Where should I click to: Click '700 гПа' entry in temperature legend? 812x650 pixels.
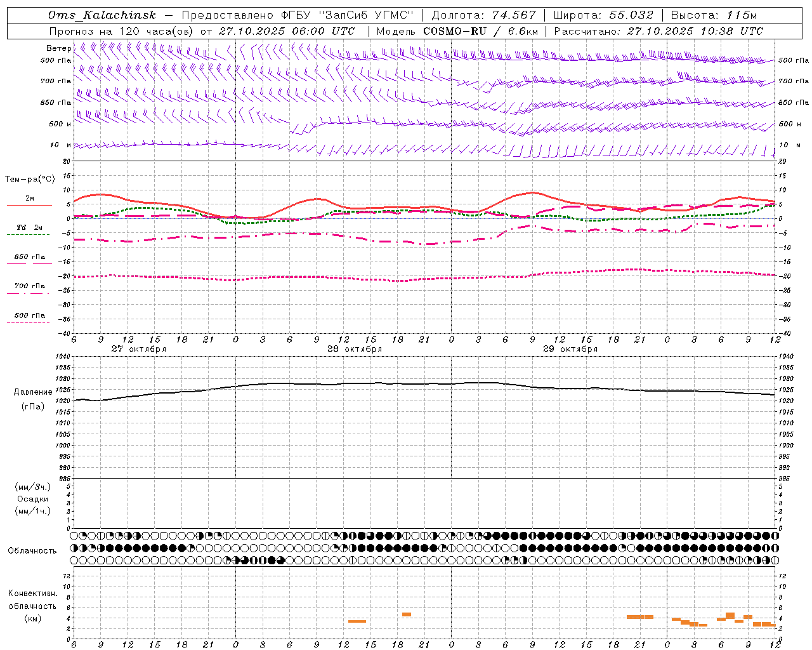[29, 286]
